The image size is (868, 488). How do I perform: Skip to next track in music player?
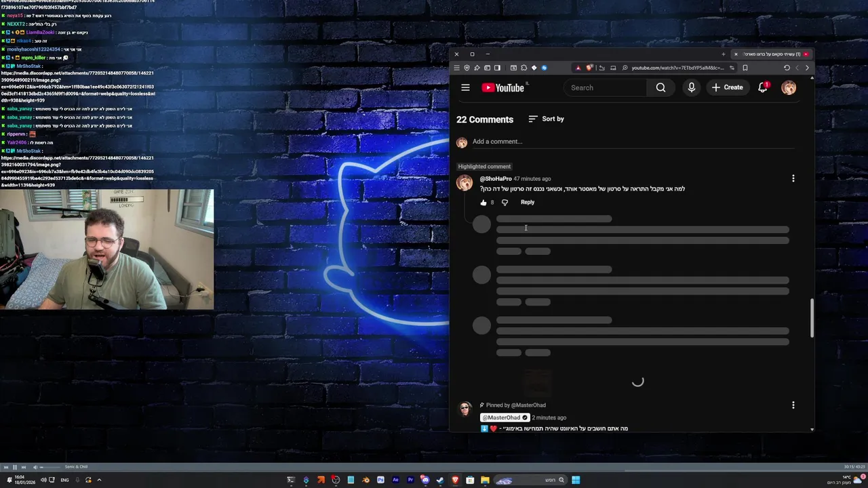pyautogui.click(x=24, y=467)
